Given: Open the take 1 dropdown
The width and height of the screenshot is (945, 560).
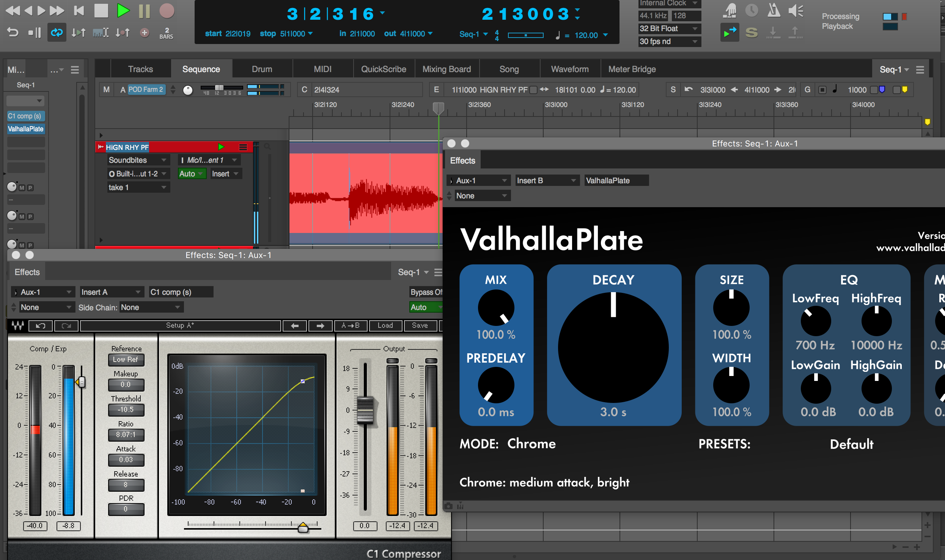Looking at the screenshot, I should point(138,187).
